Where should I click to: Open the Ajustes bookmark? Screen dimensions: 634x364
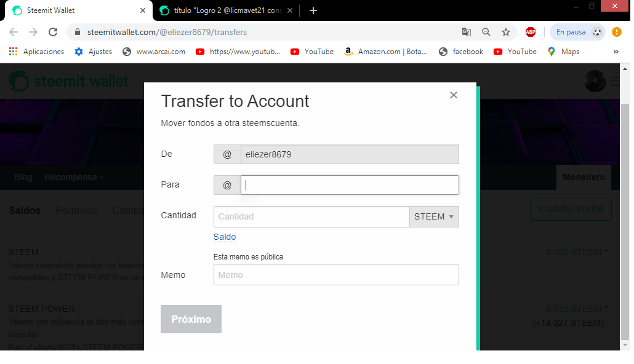(x=94, y=51)
